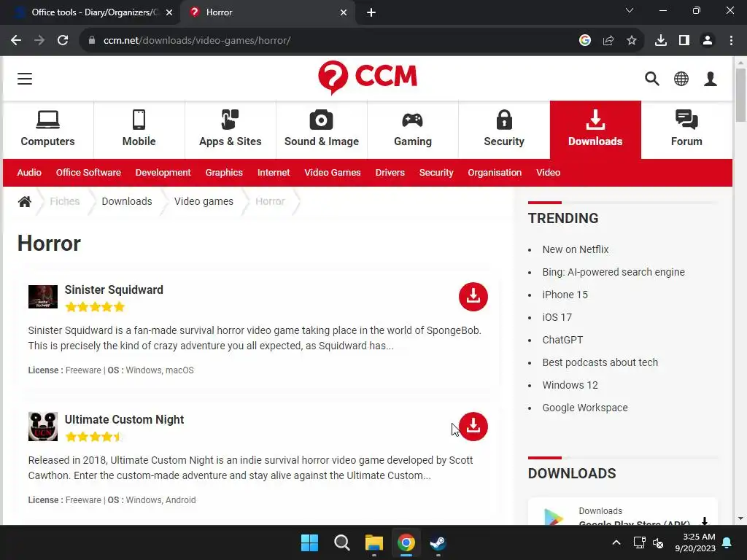This screenshot has height=560, width=747.
Task: Click the home breadcrumb icon
Action: click(25, 201)
